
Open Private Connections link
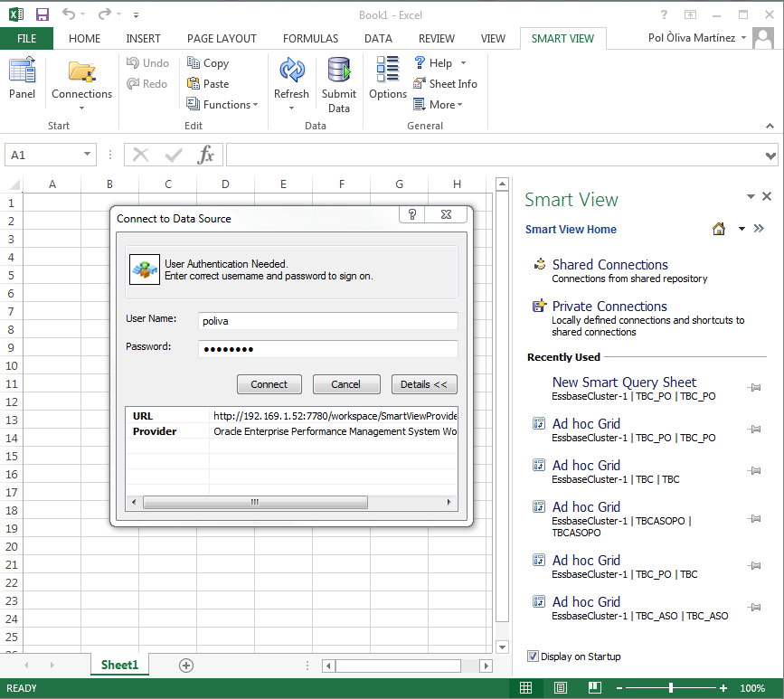[x=609, y=306]
